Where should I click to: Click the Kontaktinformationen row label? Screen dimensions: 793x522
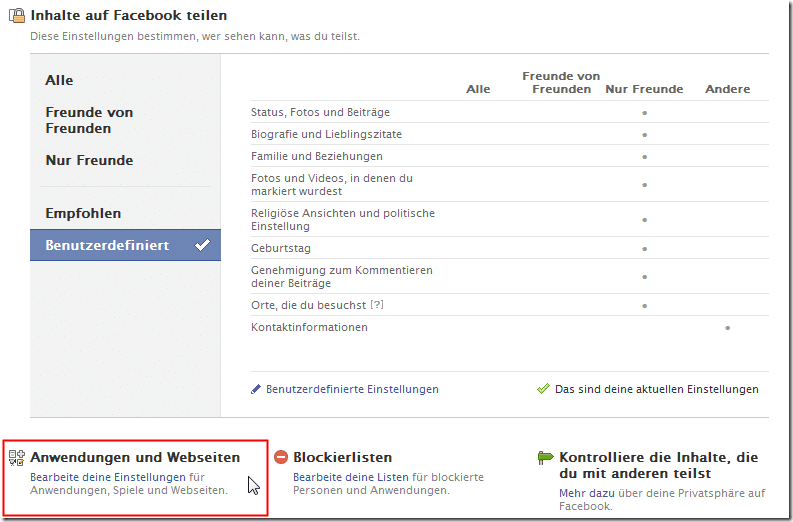[x=310, y=327]
